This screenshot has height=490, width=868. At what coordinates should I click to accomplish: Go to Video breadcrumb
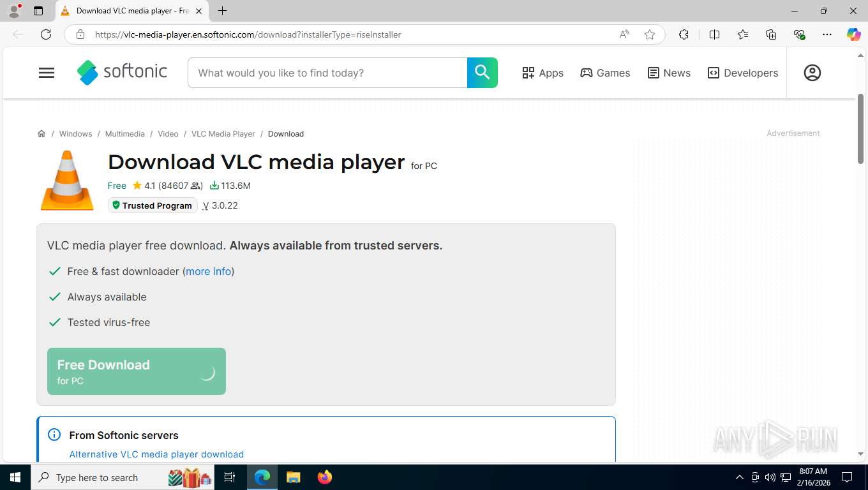coord(168,134)
